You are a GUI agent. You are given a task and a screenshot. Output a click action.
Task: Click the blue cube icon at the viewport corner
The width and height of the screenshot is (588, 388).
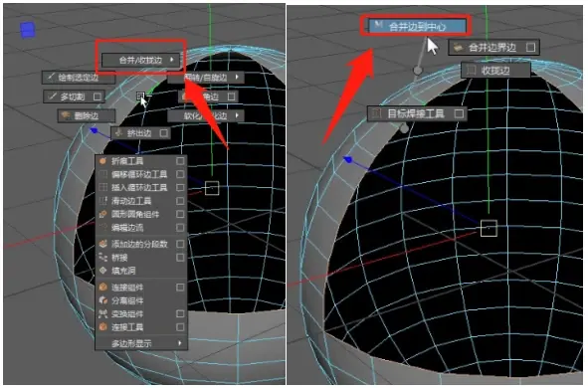pos(28,30)
